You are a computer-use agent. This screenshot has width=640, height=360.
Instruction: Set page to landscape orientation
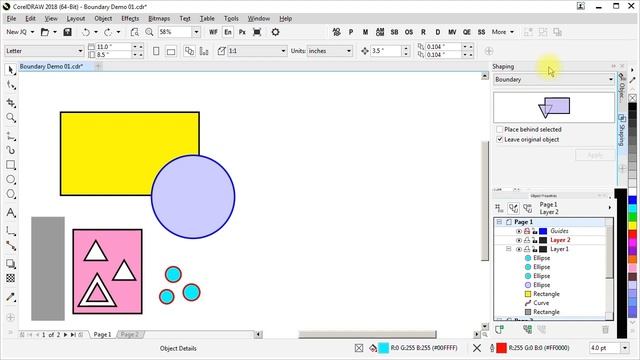click(171, 51)
